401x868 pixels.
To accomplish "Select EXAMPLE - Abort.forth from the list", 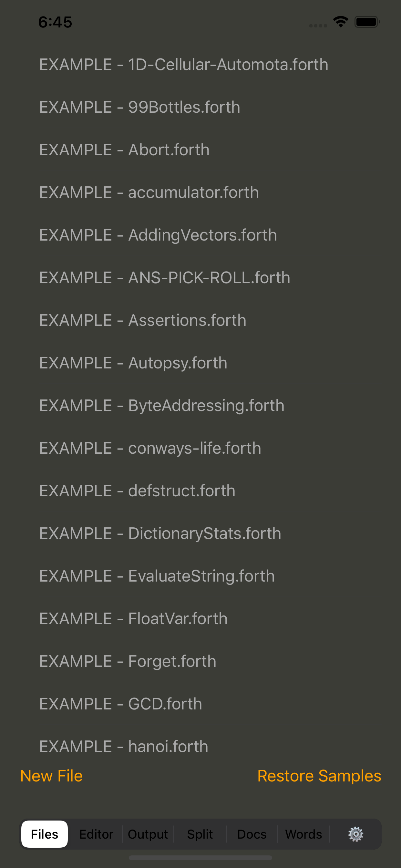I will tap(124, 149).
